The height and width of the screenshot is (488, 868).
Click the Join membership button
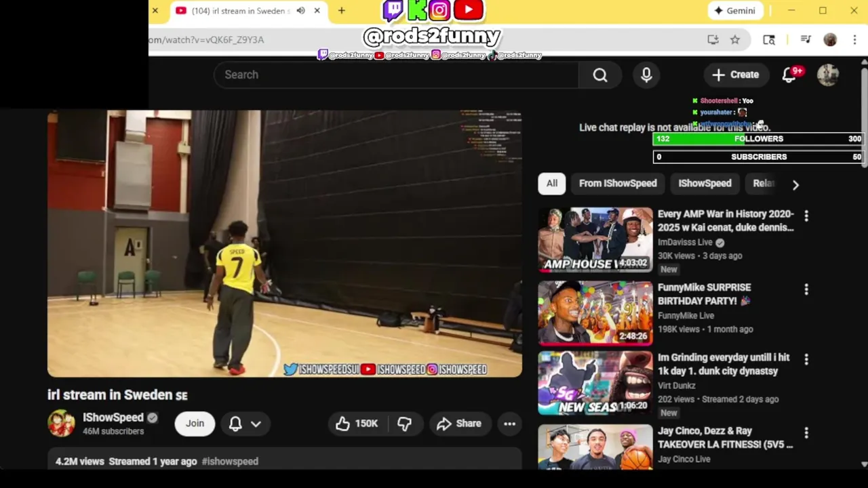195,424
